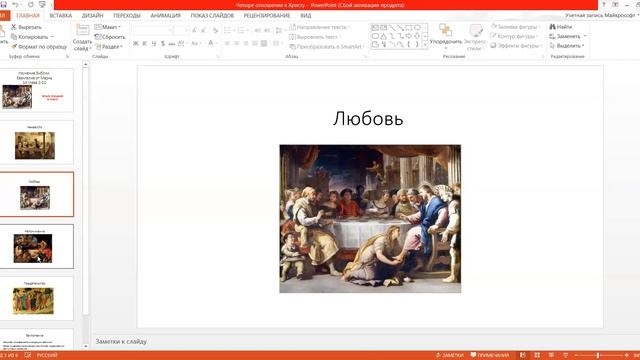640x360 pixels.
Task: Justify text in paragraph group
Action: click(x=255, y=43)
